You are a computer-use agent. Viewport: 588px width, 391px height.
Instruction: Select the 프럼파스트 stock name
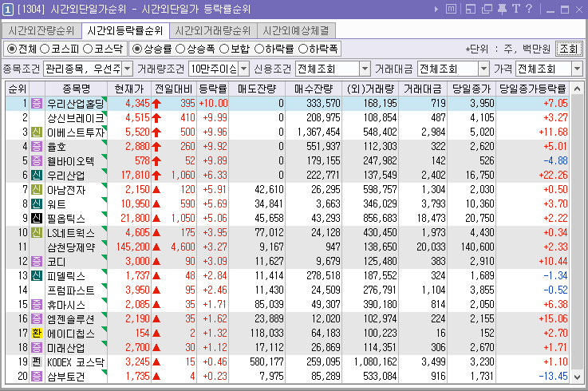(x=71, y=290)
